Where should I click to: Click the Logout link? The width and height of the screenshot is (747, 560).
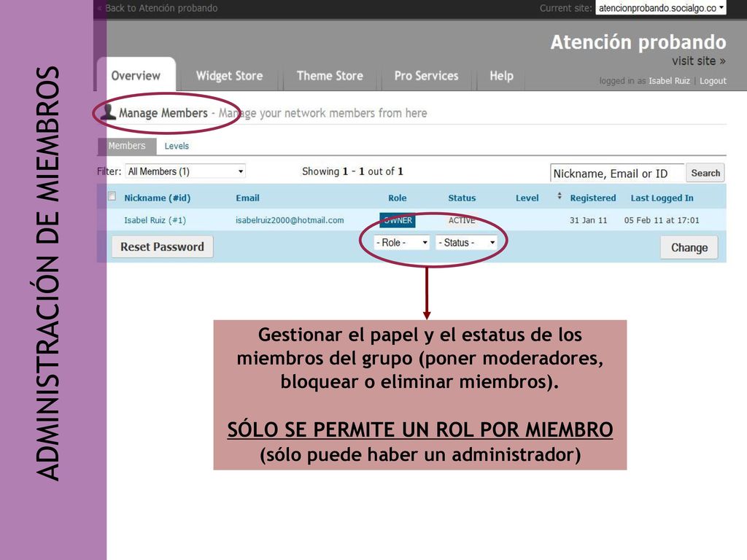pyautogui.click(x=713, y=81)
